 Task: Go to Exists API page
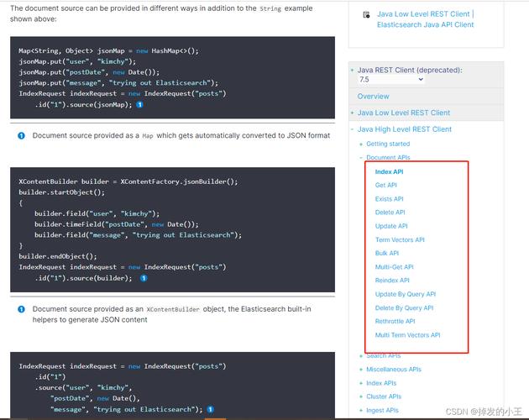(389, 199)
